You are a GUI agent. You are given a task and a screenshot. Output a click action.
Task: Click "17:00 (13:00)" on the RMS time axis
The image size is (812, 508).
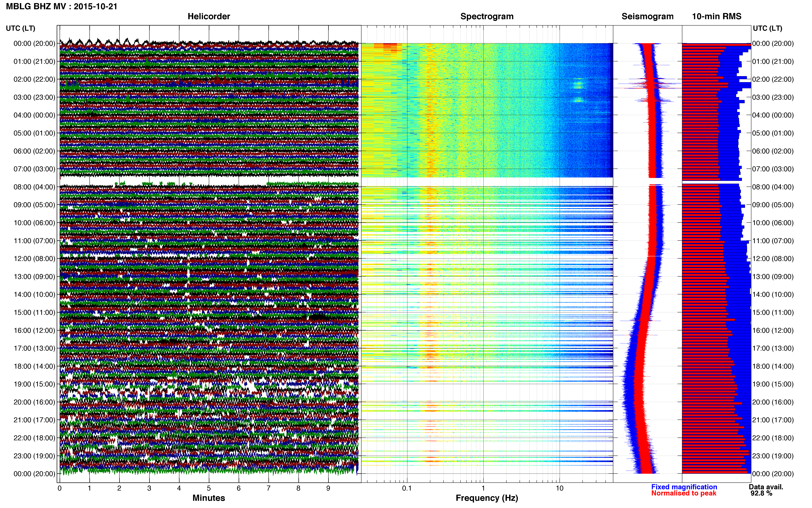tap(773, 348)
